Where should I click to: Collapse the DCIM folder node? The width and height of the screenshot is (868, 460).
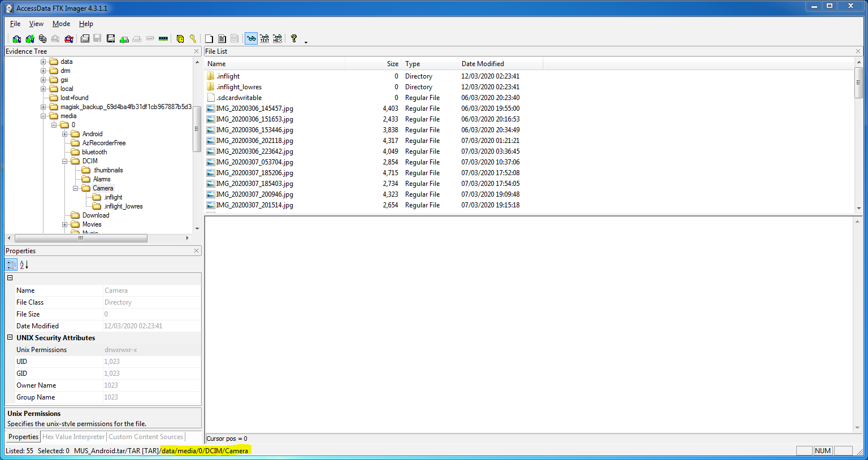coord(65,161)
